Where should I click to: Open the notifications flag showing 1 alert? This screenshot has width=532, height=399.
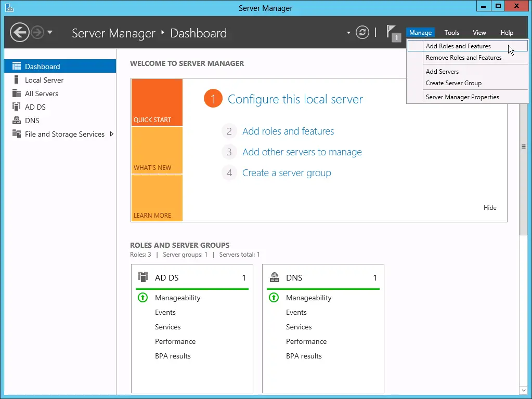click(x=394, y=32)
